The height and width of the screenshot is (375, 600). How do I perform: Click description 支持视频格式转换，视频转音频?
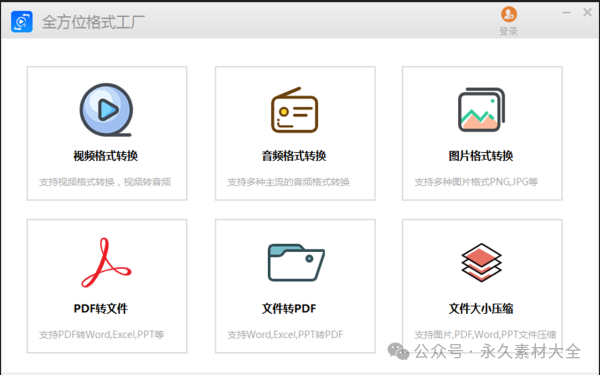pos(105,182)
